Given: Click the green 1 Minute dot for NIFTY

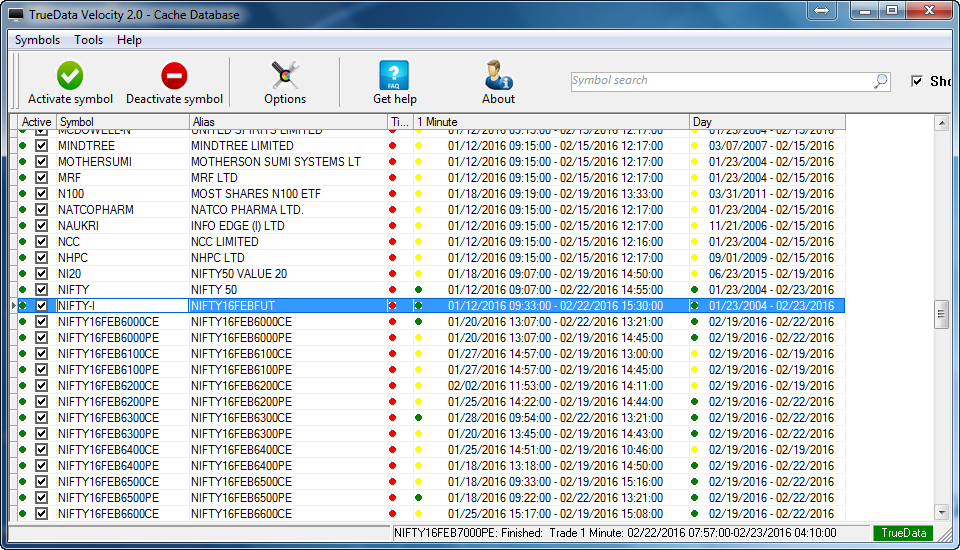Looking at the screenshot, I should pyautogui.click(x=419, y=290).
